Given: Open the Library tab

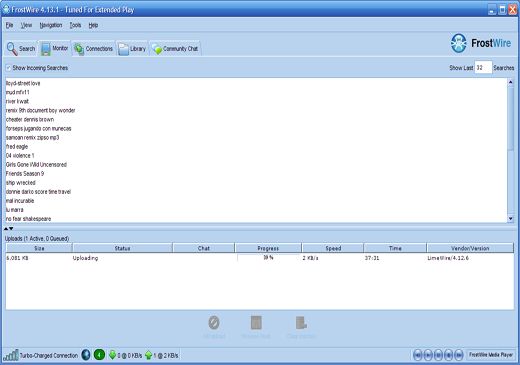Looking at the screenshot, I should point(132,49).
